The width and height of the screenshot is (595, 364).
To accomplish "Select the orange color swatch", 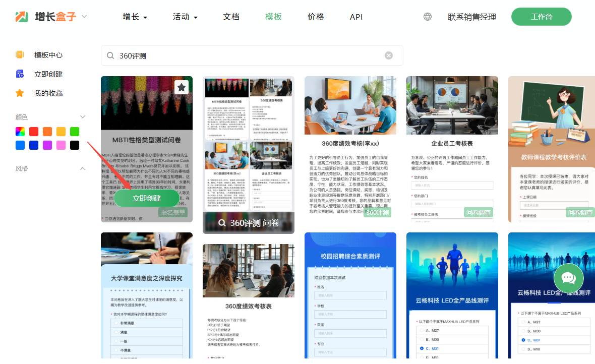I will [47, 132].
